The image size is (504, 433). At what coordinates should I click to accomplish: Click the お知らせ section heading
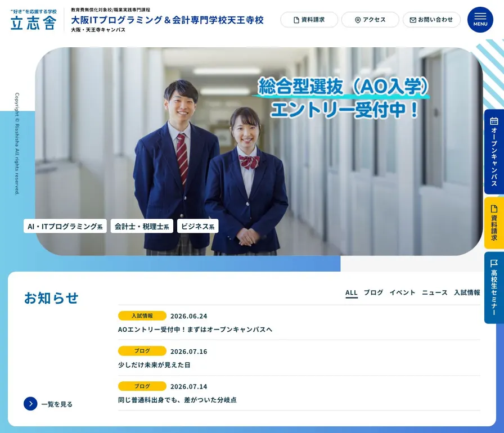tap(51, 298)
